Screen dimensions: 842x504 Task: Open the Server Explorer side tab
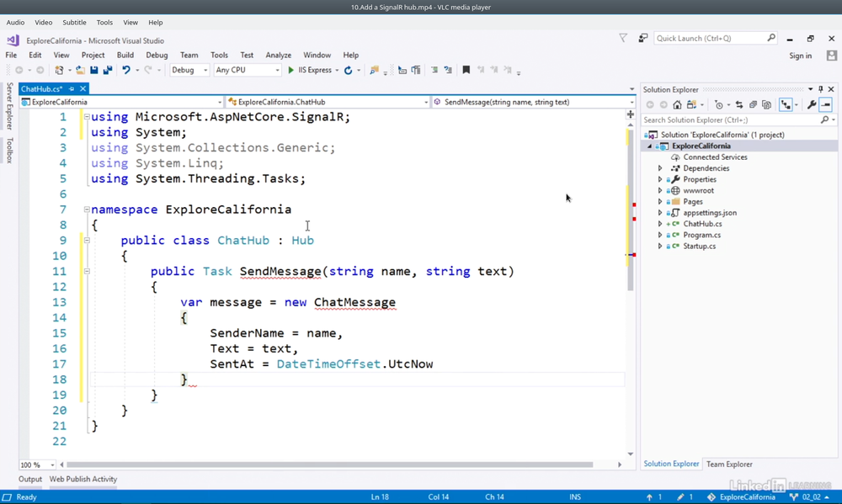pos(9,106)
